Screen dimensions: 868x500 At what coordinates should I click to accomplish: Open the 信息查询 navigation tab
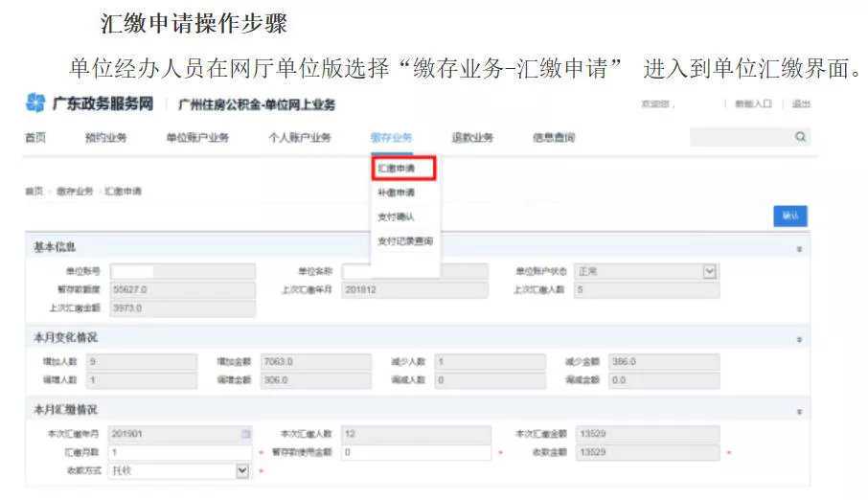coord(554,138)
